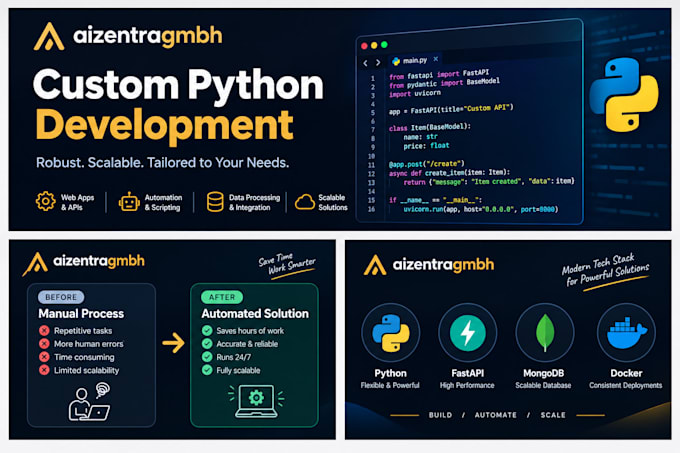Image resolution: width=680 pixels, height=453 pixels.
Task: Click the red X beside Repetitive tasks
Action: [x=44, y=330]
